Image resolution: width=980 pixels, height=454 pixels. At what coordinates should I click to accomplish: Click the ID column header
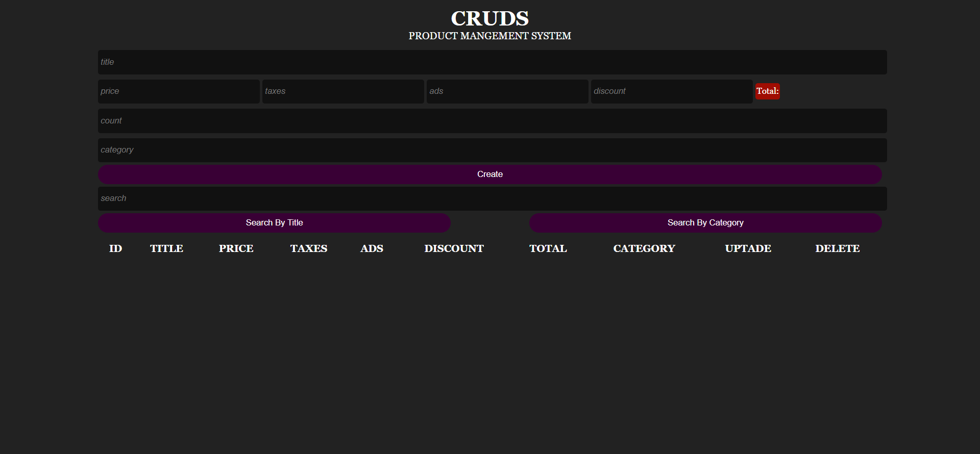point(116,248)
